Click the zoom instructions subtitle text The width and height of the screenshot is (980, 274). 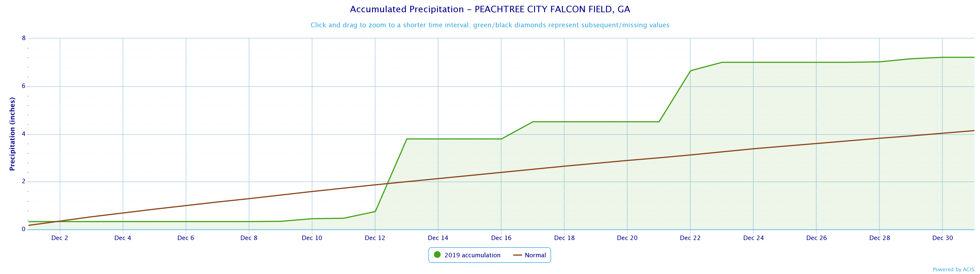[x=490, y=25]
